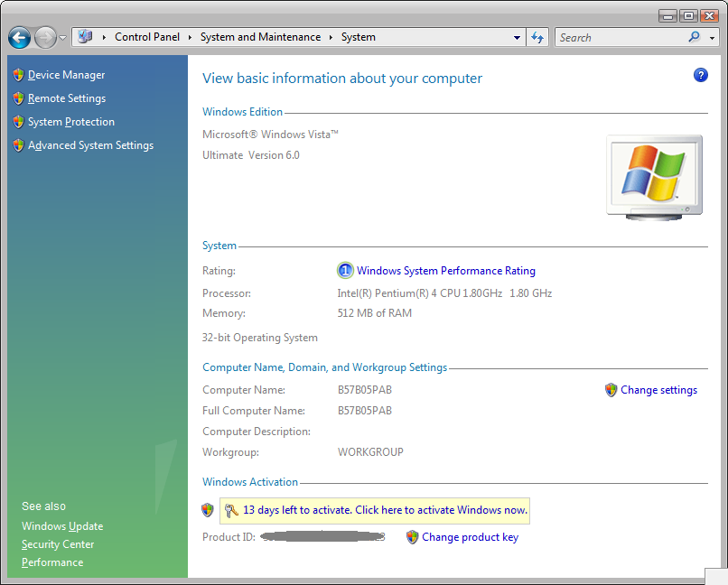Click the Back navigation arrow
Screen dimensions: 728x585
click(x=20, y=38)
